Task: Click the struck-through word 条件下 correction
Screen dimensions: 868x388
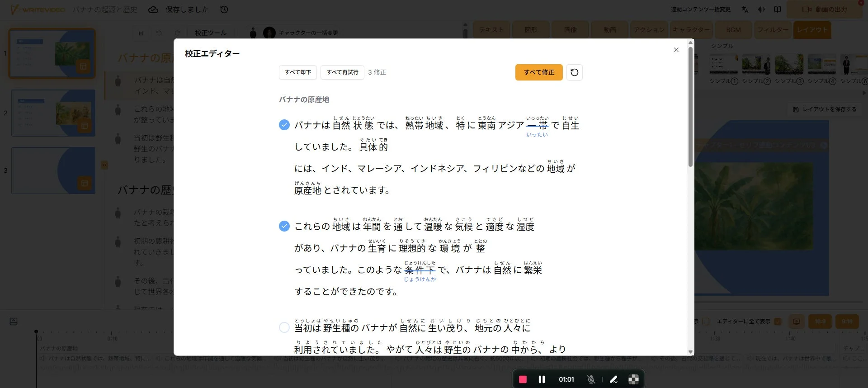Action: tap(420, 270)
